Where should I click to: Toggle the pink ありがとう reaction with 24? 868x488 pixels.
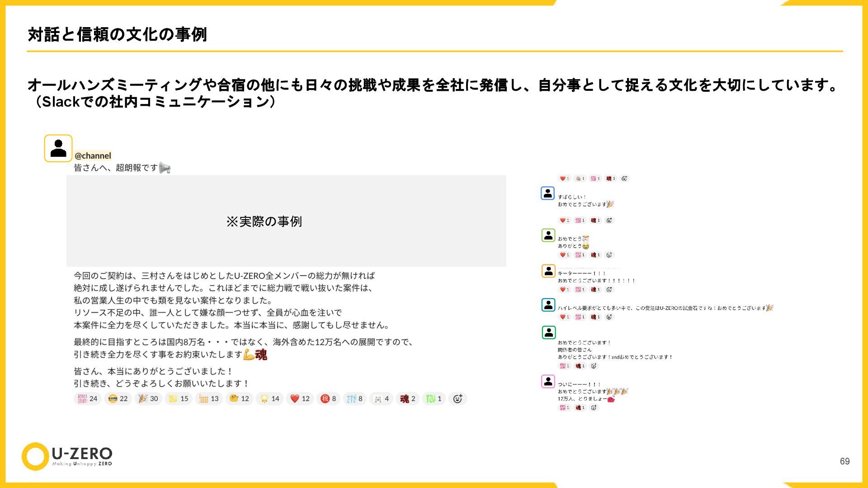87,399
